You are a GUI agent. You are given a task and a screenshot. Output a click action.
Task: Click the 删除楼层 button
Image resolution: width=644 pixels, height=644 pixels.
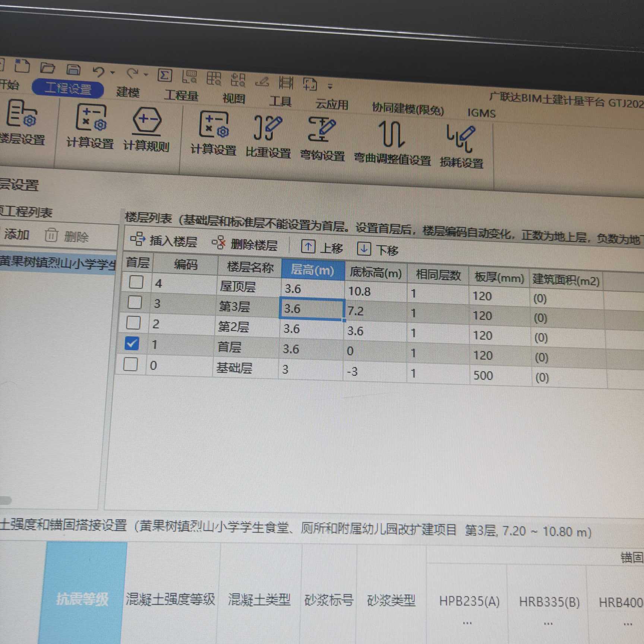(x=245, y=244)
